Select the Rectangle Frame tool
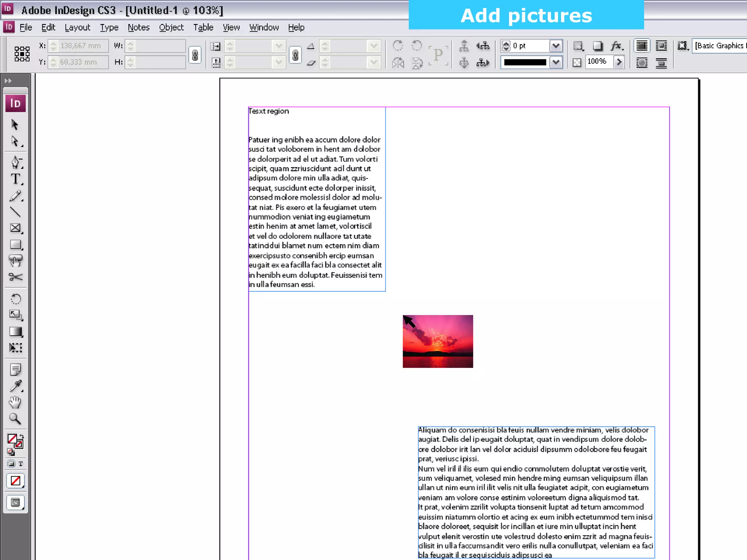Viewport: 747px width, 560px height. 15,228
